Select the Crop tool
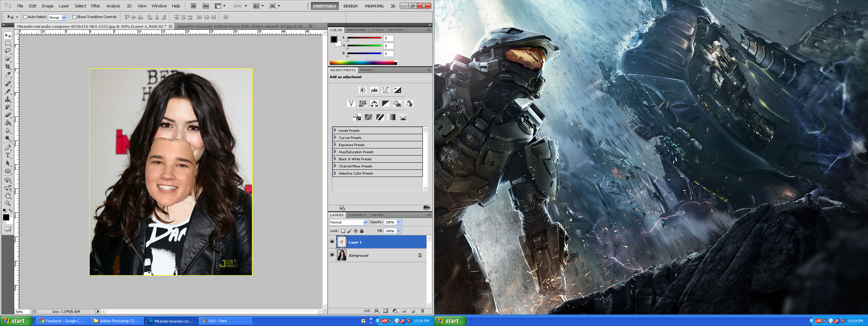The width and height of the screenshot is (868, 326). [8, 67]
